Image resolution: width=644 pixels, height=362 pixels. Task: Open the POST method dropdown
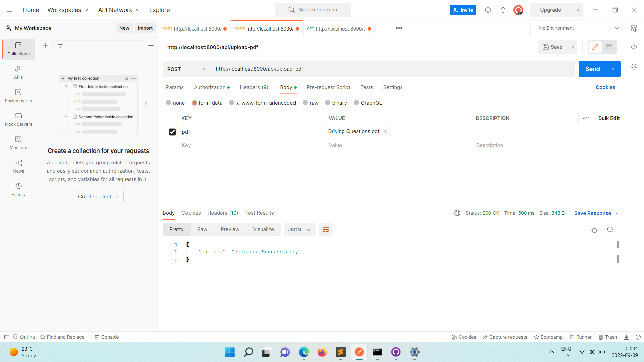186,69
